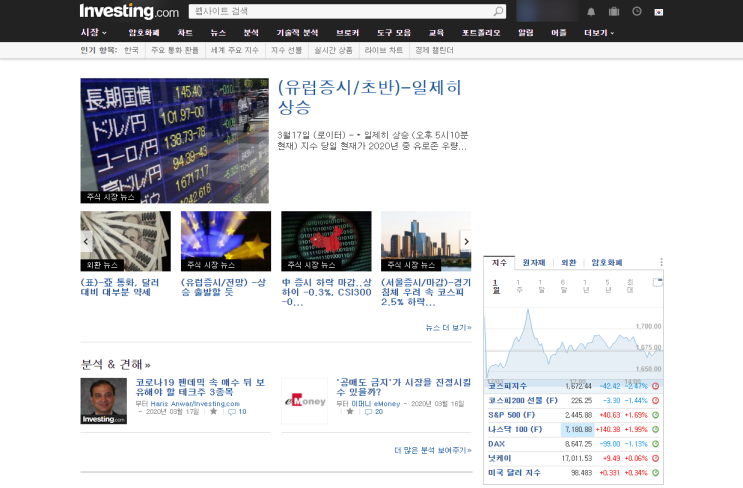Click the next arrow on news carousel

tap(466, 242)
